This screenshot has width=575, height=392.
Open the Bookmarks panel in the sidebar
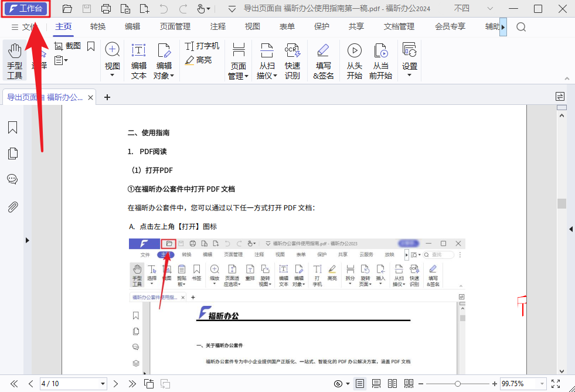coord(12,127)
